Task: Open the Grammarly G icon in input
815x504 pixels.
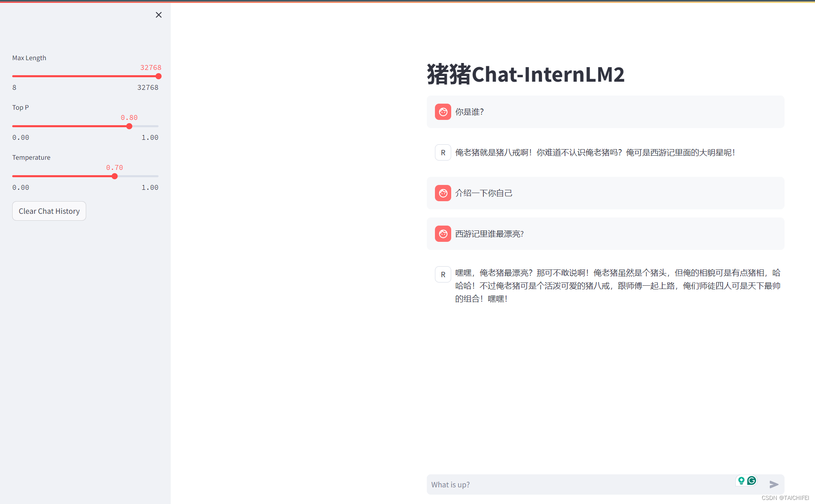Action: 752,480
